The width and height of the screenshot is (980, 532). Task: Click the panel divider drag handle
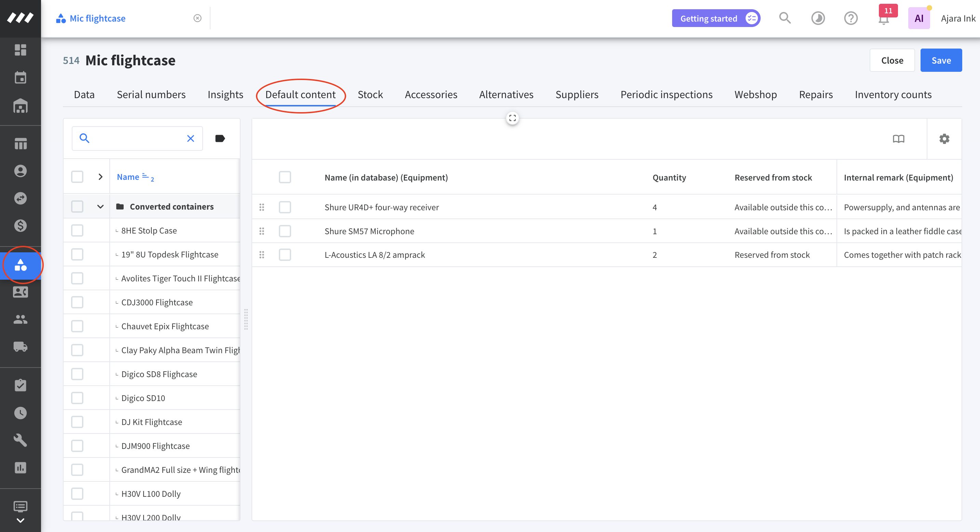[x=246, y=319]
